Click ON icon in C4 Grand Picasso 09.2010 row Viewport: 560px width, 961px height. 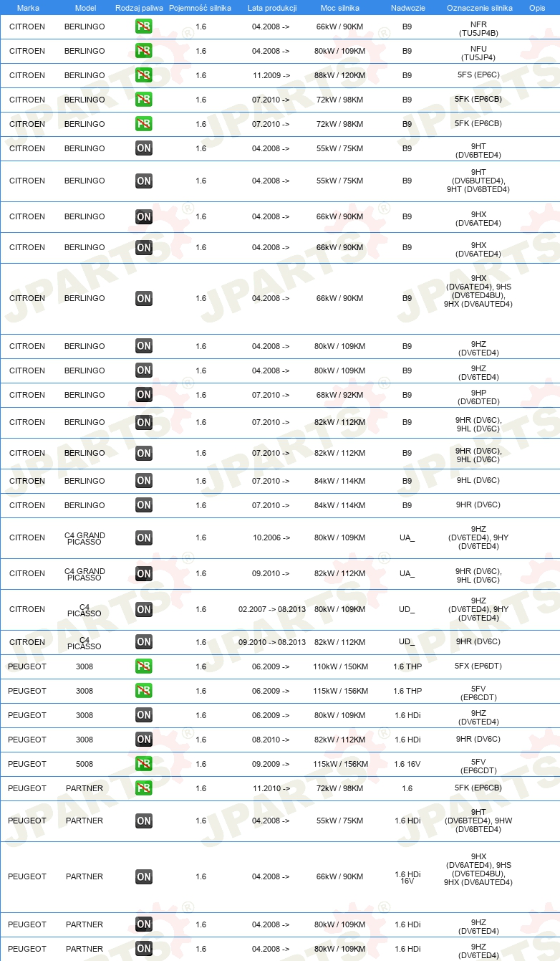click(x=143, y=573)
